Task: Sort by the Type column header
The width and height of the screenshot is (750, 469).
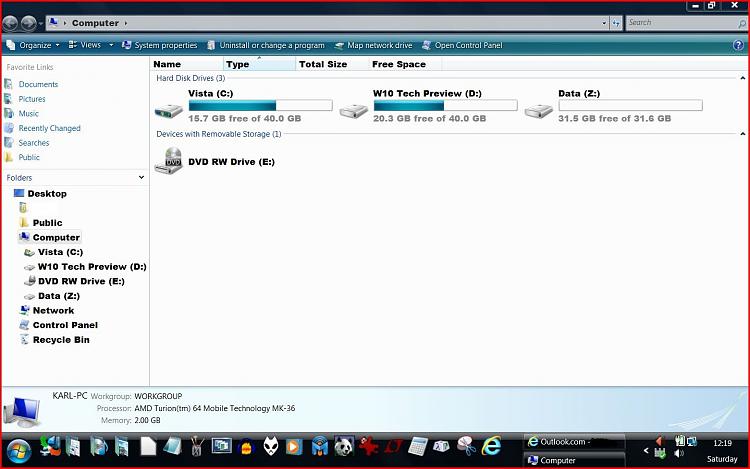Action: [259, 64]
